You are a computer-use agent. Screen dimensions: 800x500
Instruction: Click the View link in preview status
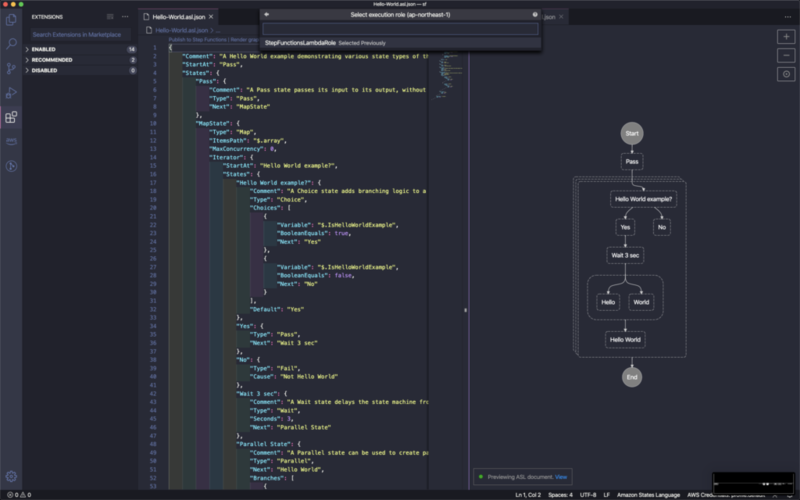[561, 477]
